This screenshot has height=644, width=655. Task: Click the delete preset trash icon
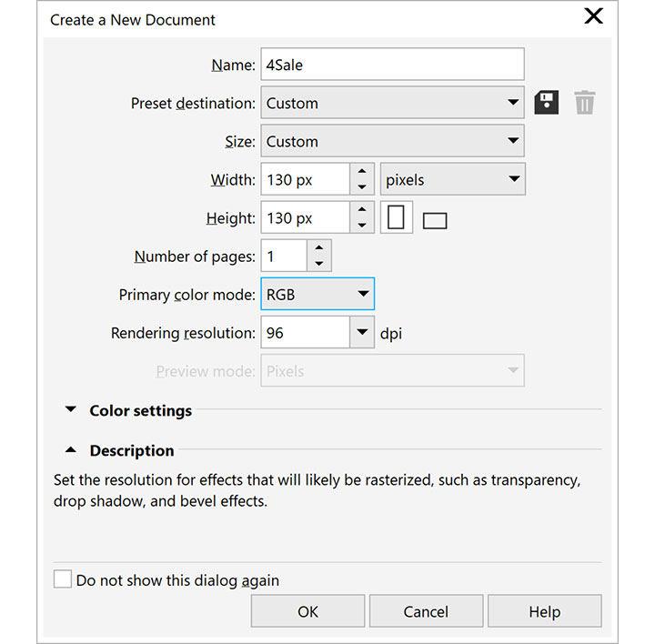[584, 102]
